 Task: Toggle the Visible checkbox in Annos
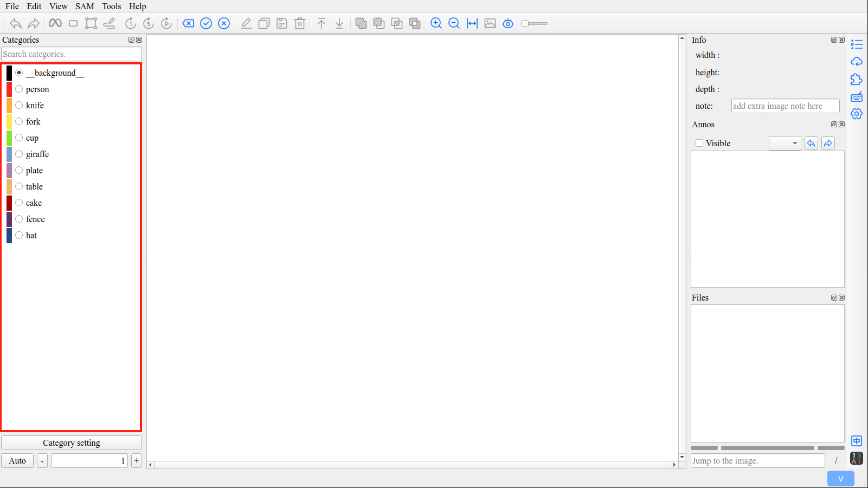tap(699, 143)
